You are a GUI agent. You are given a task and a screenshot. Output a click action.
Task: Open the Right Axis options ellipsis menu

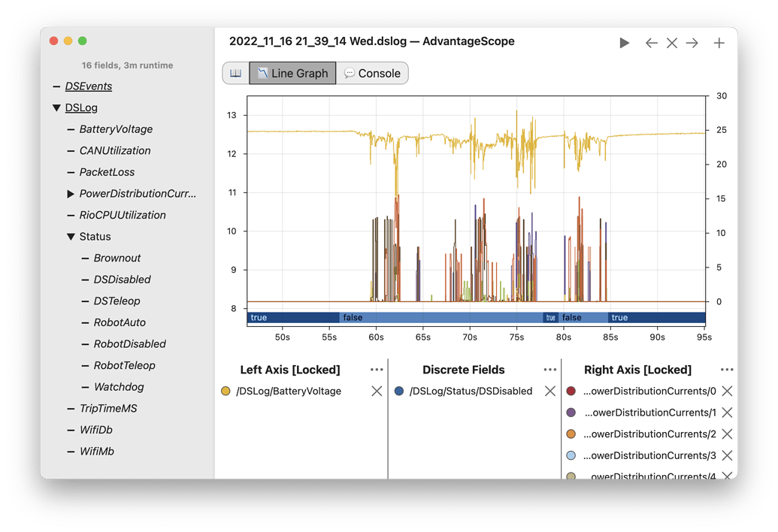pos(727,369)
